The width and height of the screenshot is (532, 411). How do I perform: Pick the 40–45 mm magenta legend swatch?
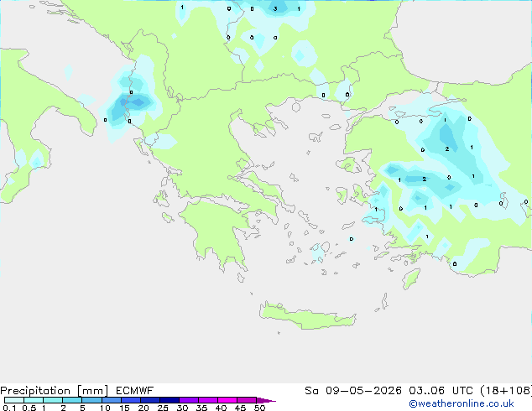[227, 400]
